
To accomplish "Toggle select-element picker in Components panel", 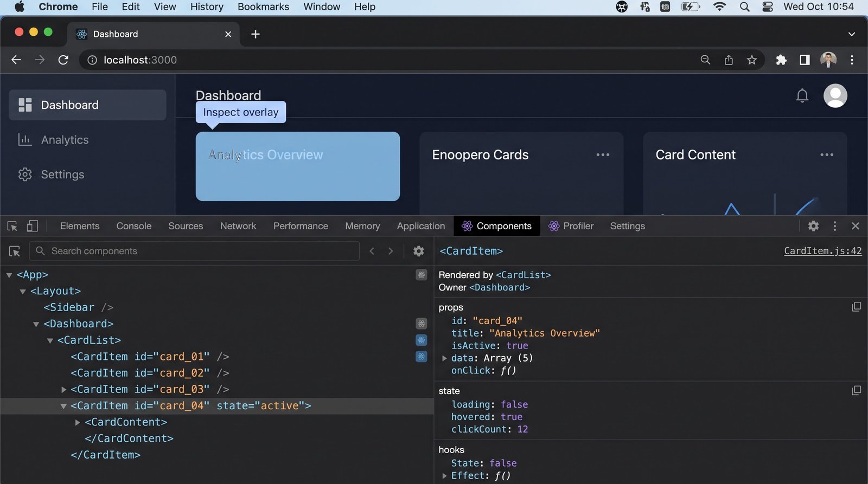I will 15,251.
